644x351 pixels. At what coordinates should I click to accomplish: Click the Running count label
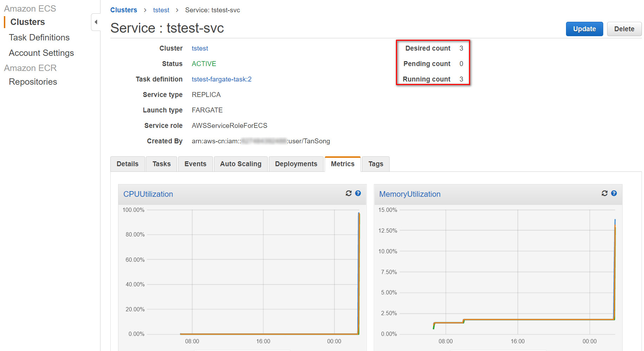point(427,79)
